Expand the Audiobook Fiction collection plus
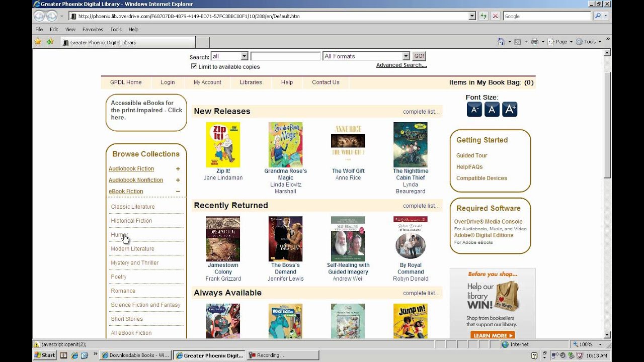The image size is (644, 362). point(178,169)
